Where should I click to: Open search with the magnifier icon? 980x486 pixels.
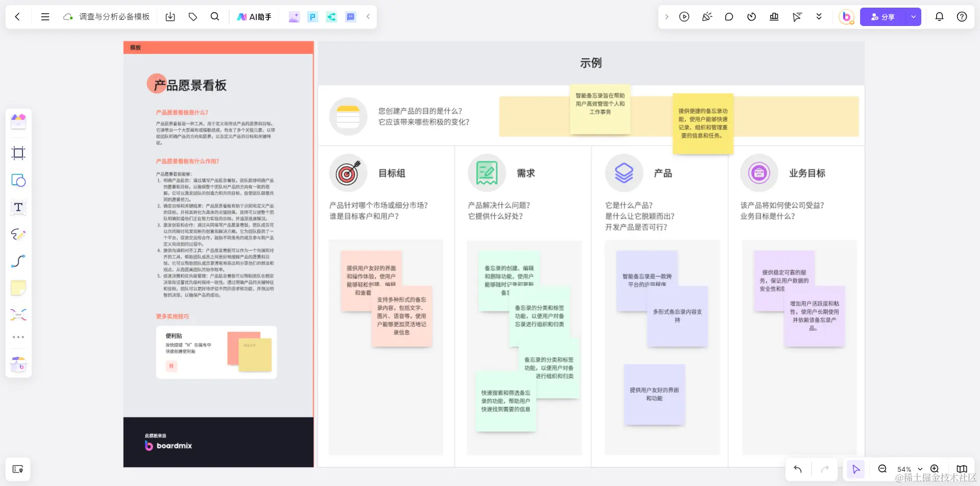(x=215, y=16)
